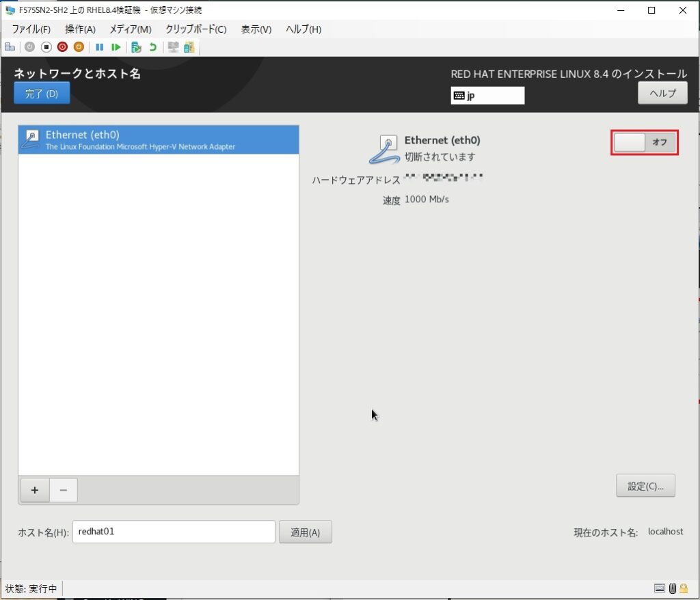700x600 pixels.
Task: Click the 設定(C)... button
Action: [645, 486]
